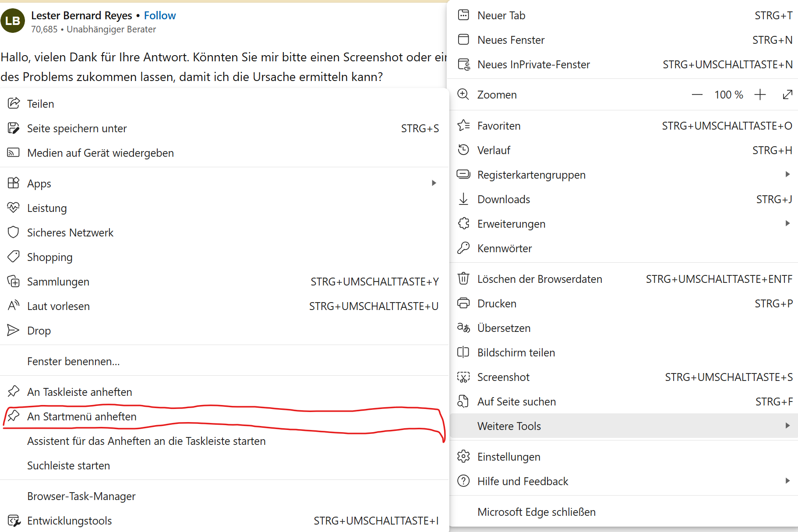Enter full screen via zoom expand arrow
This screenshot has width=798, height=532.
pos(787,95)
